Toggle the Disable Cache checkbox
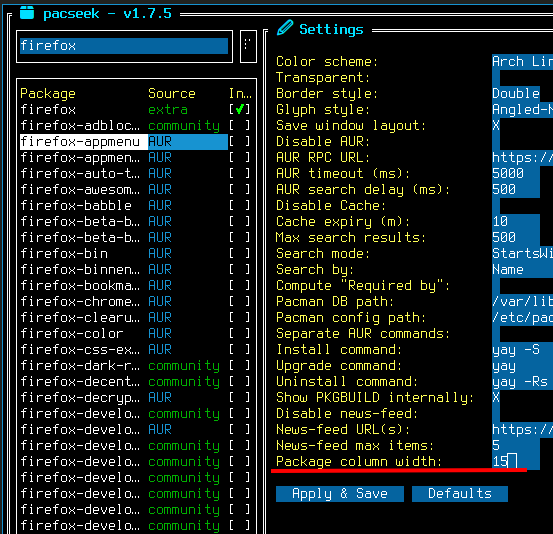Image resolution: width=553 pixels, height=534 pixels. coord(496,206)
